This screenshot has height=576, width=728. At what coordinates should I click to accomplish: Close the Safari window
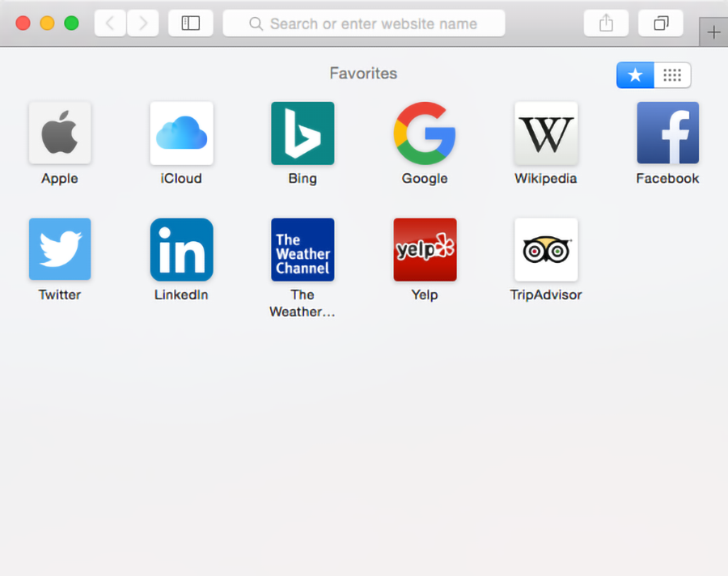click(23, 23)
